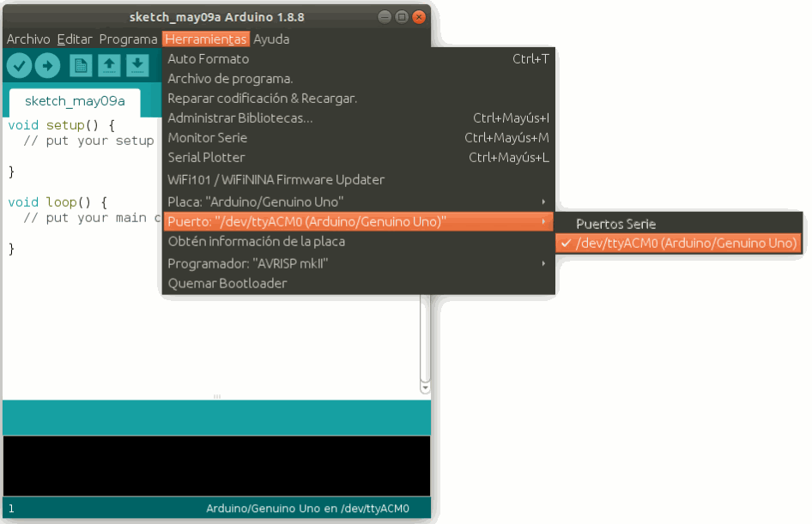Click the void setup() code line

coord(61,125)
